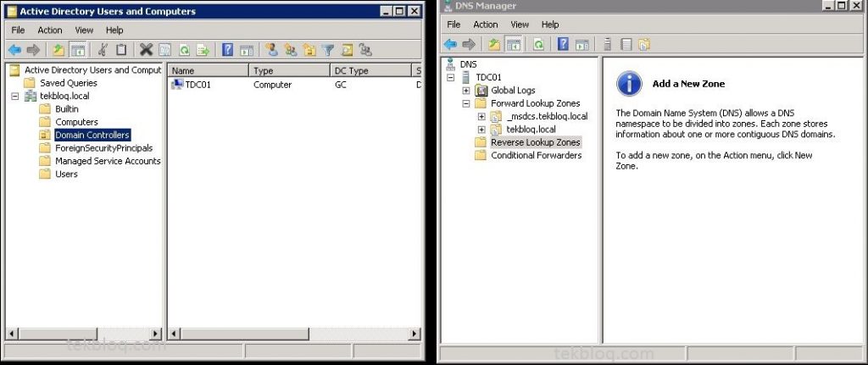Collapse Forward Lookup Zones node
The image size is (868, 365).
(465, 103)
